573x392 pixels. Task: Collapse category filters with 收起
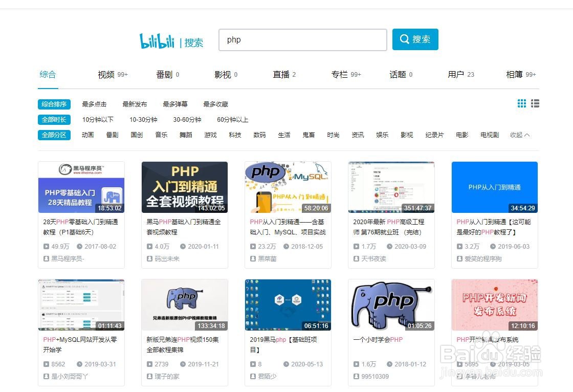[520, 135]
